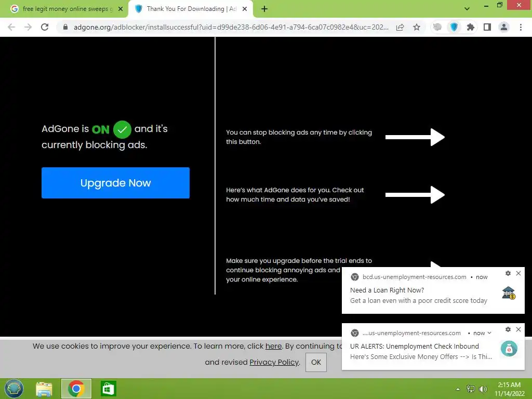
Task: Open the Unemployment Check Inbound notification
Action: click(x=433, y=347)
